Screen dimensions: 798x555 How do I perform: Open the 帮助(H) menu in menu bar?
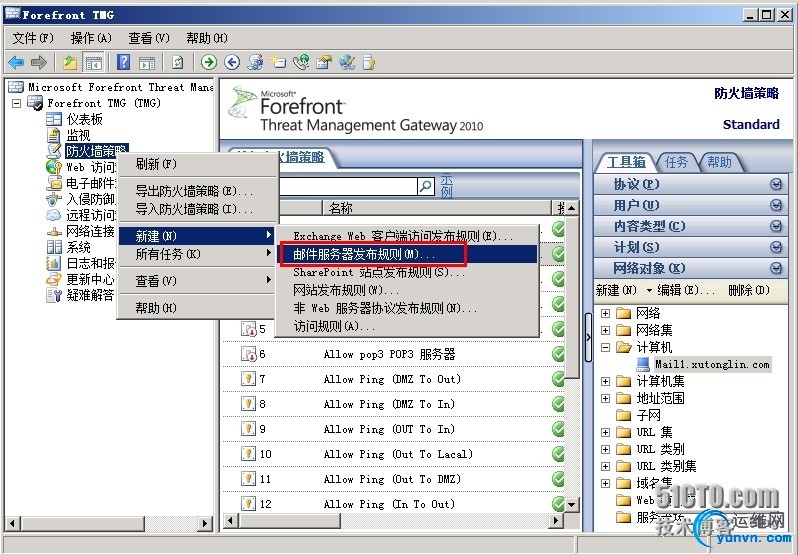pyautogui.click(x=207, y=38)
